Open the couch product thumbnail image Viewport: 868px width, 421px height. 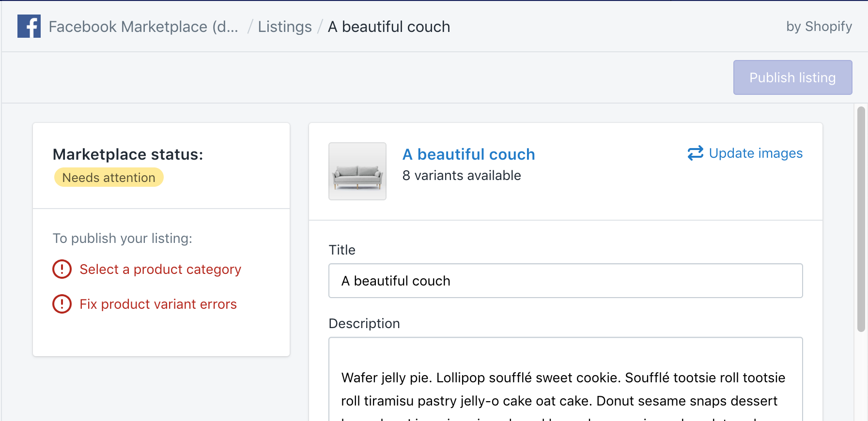[x=357, y=171]
